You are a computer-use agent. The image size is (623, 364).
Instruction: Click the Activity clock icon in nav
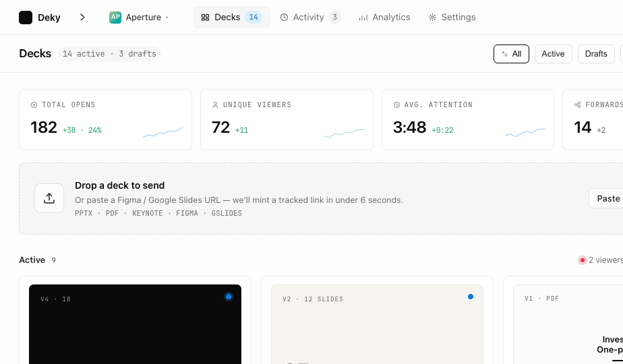(x=284, y=17)
